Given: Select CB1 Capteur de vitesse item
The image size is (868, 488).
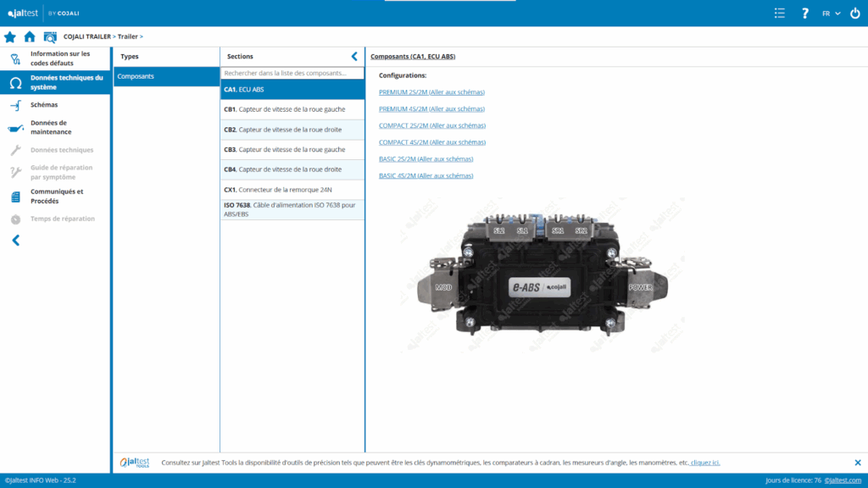Looking at the screenshot, I should tap(292, 109).
